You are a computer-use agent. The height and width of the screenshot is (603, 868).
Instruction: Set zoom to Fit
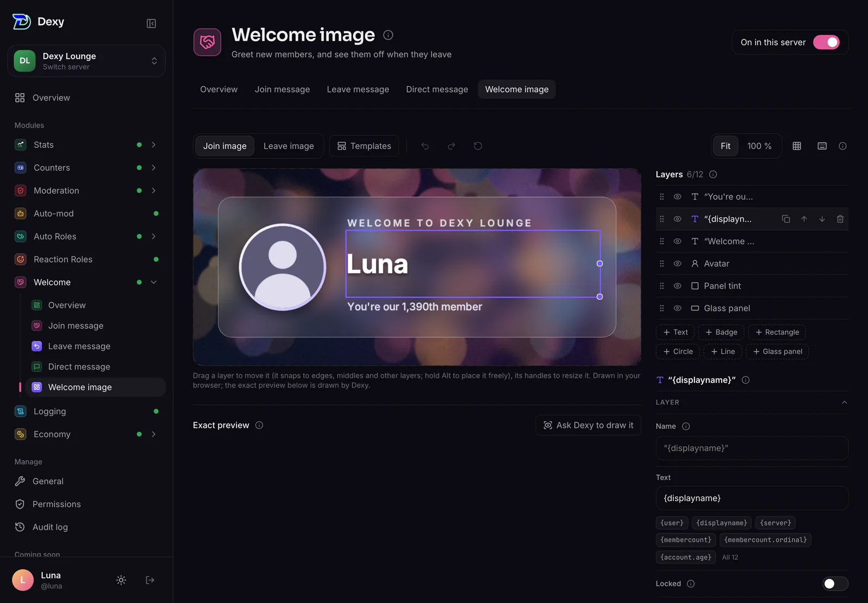pos(725,146)
